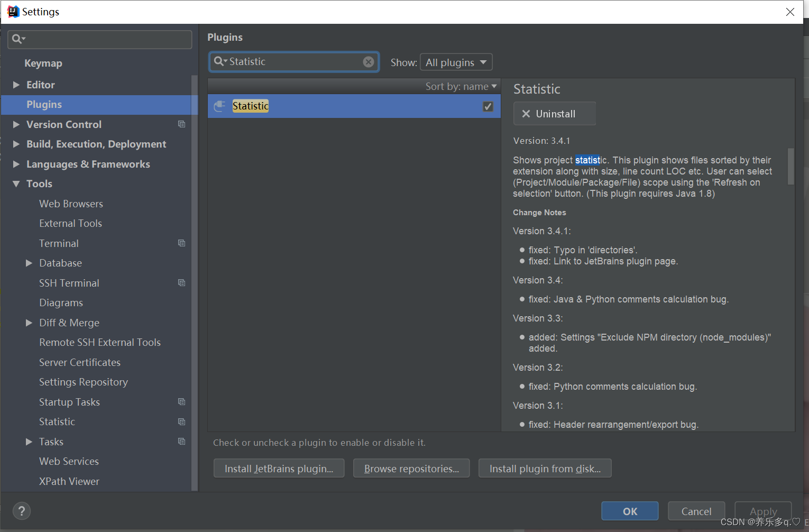Click the Statistic plugin plug icon
Viewport: 809px width, 532px height.
(219, 106)
